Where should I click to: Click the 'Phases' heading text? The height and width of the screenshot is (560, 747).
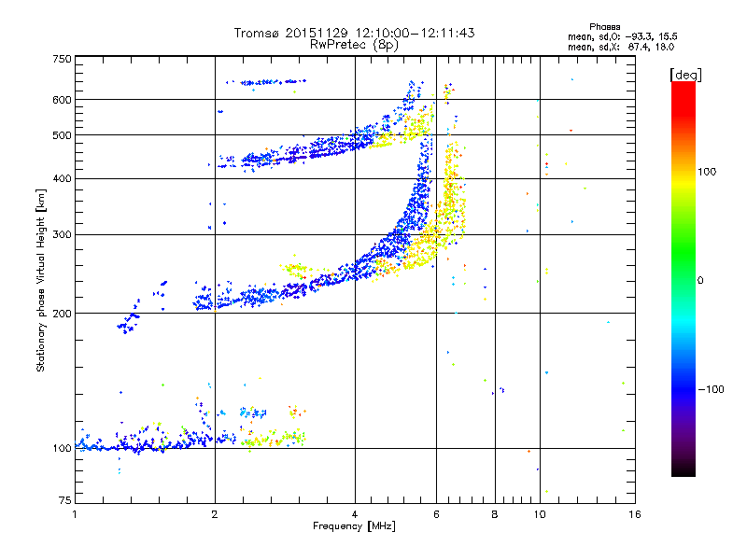pos(604,27)
